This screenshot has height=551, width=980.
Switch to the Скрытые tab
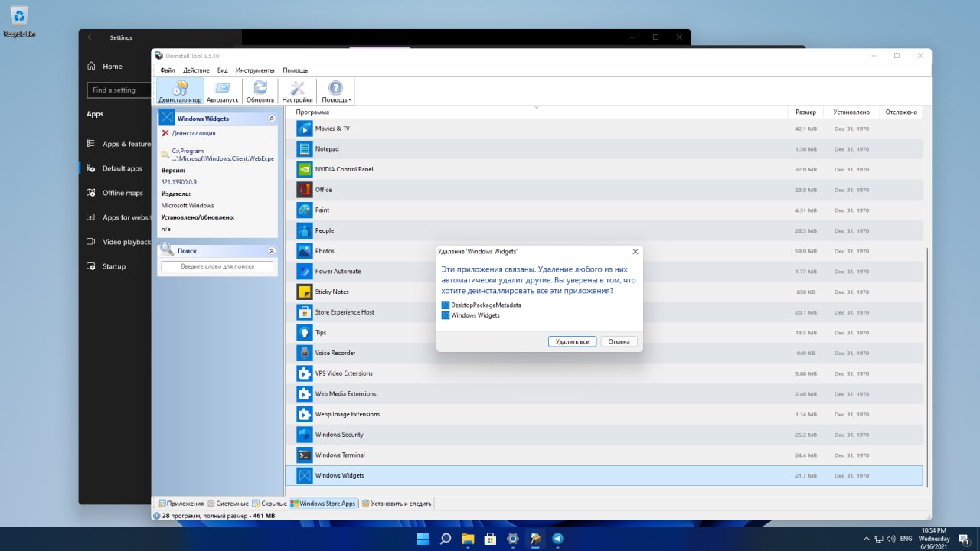(x=269, y=504)
